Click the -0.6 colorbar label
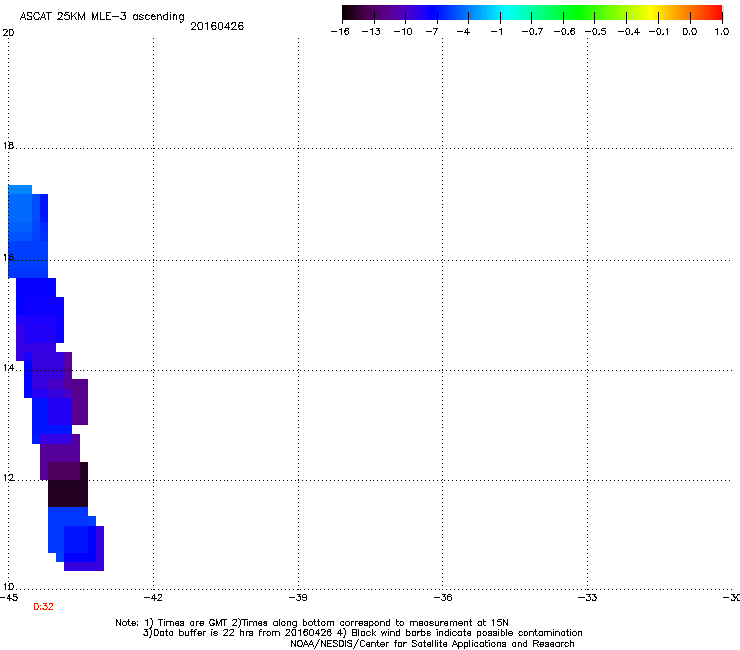Image resolution: width=740 pixels, height=650 pixels. 564,32
